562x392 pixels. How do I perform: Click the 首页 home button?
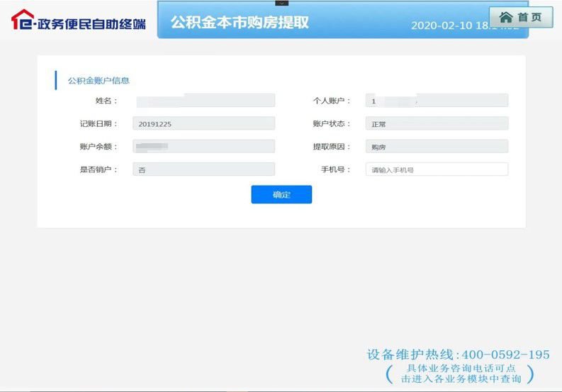(521, 17)
